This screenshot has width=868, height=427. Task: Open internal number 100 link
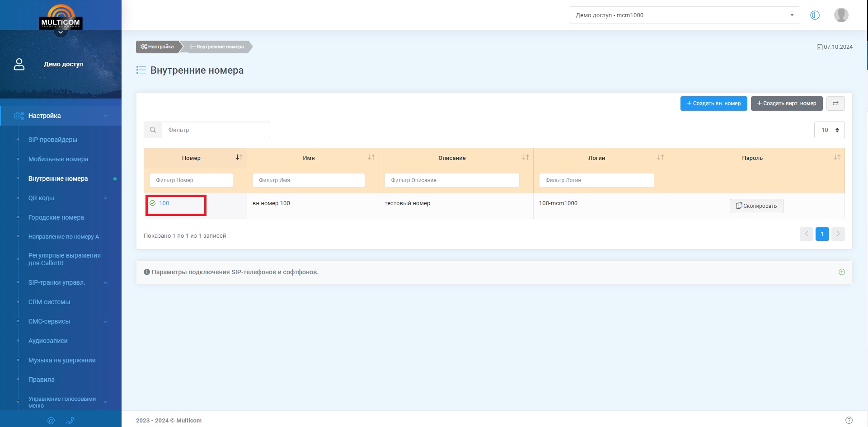coord(164,203)
